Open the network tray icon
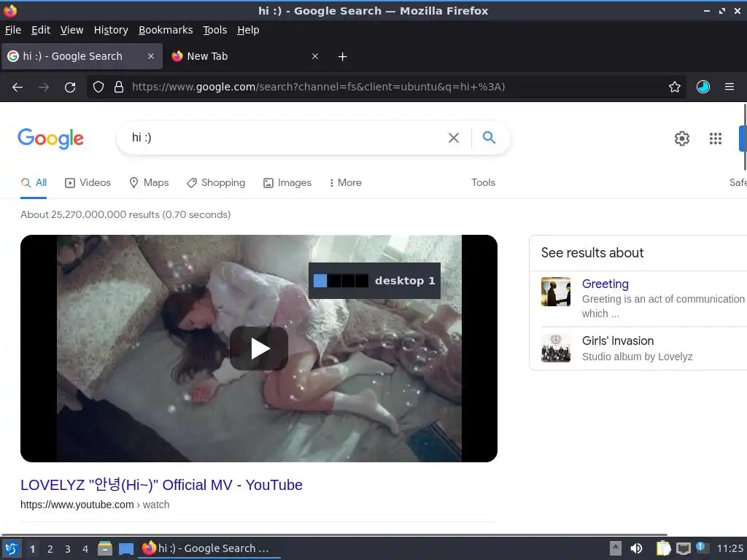The image size is (747, 560). 683,548
